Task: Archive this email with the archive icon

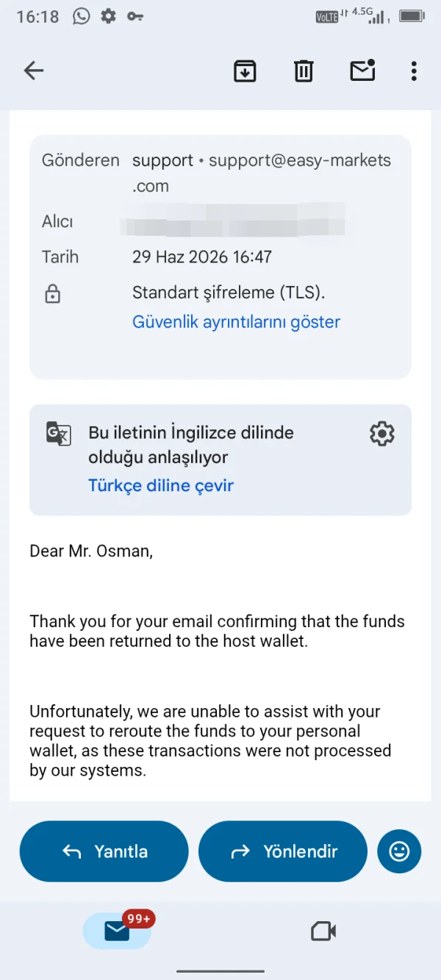Action: [x=245, y=71]
